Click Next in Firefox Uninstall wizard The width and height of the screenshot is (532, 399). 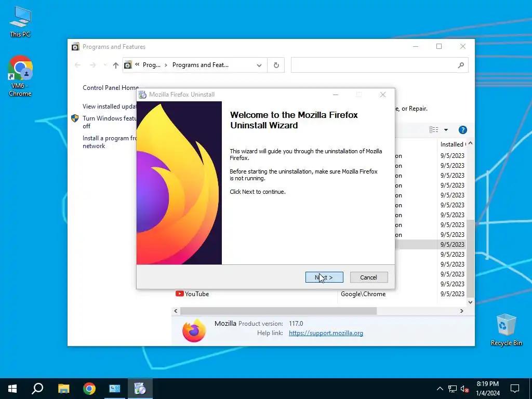pyautogui.click(x=324, y=277)
